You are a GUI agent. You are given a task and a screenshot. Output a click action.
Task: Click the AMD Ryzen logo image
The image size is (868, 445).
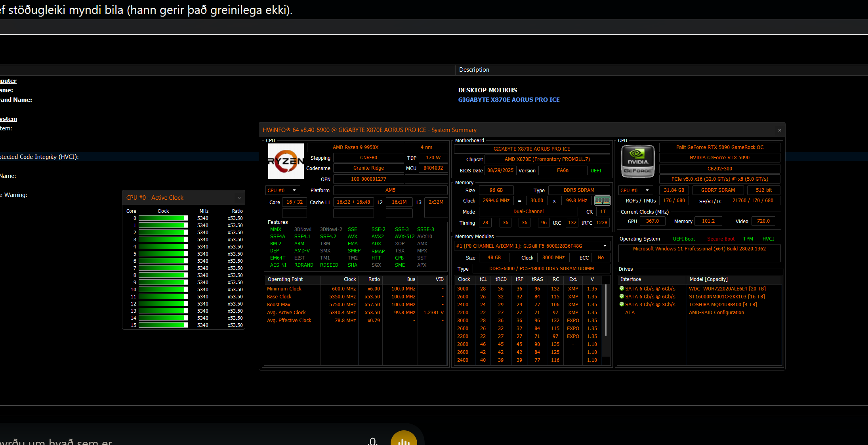(286, 161)
